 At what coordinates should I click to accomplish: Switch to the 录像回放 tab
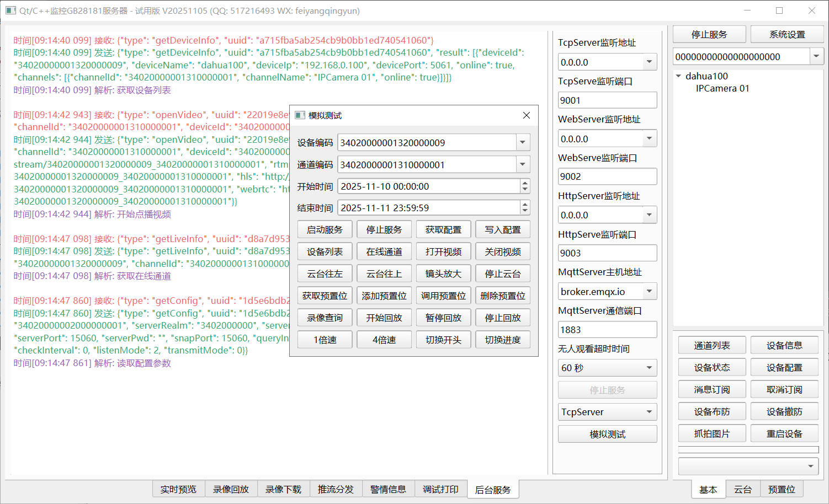click(x=231, y=490)
